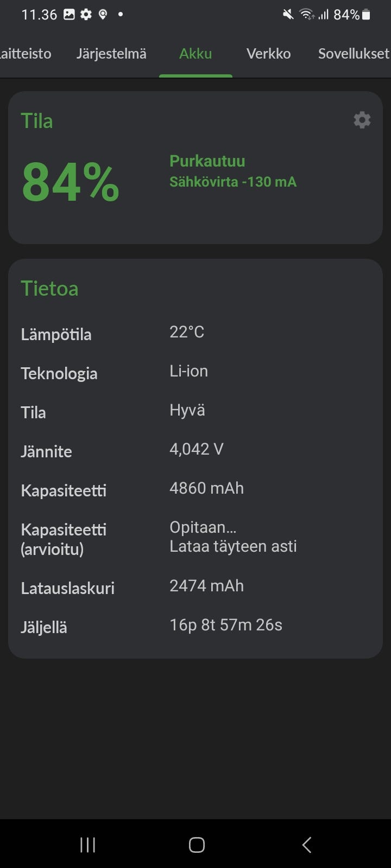Switch to the Järjestelmä tab
391x868 pixels.
click(111, 54)
